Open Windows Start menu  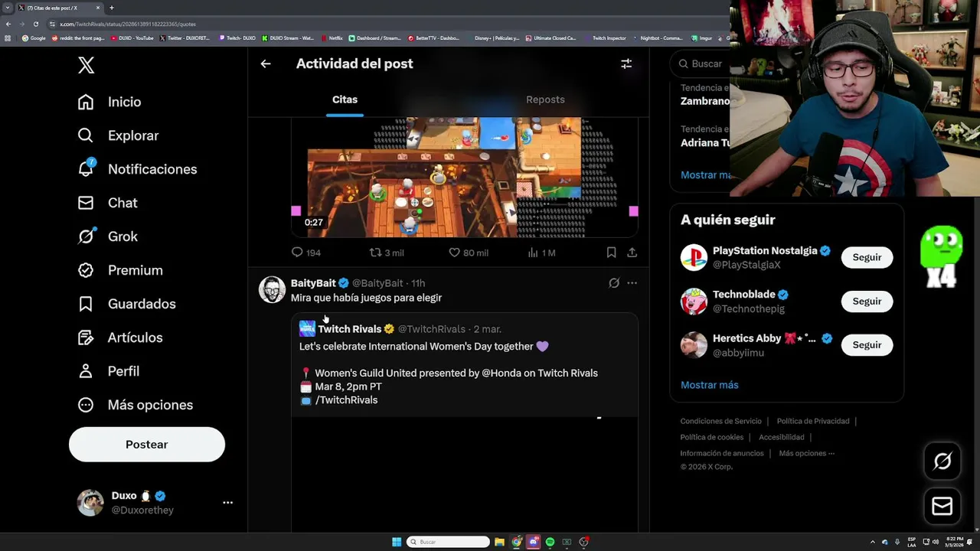(x=397, y=542)
